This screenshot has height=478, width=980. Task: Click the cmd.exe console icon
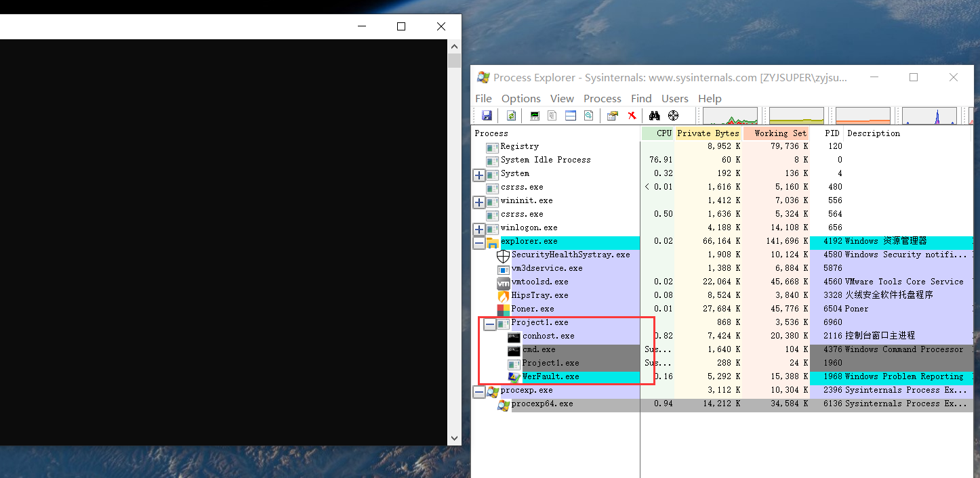pyautogui.click(x=514, y=350)
